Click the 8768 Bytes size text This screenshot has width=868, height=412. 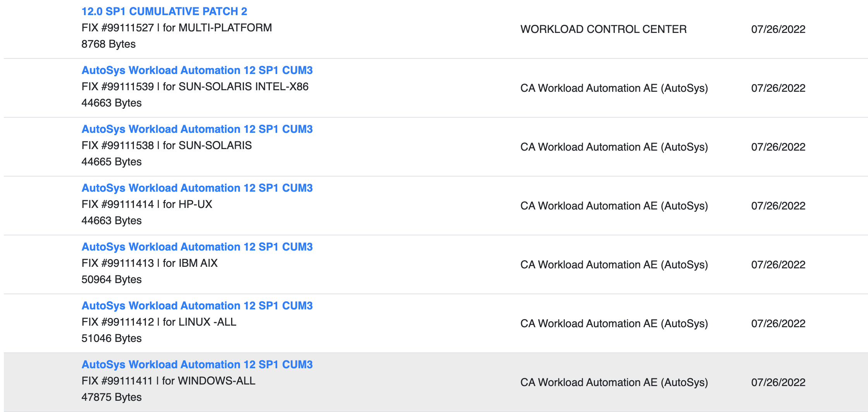point(108,44)
